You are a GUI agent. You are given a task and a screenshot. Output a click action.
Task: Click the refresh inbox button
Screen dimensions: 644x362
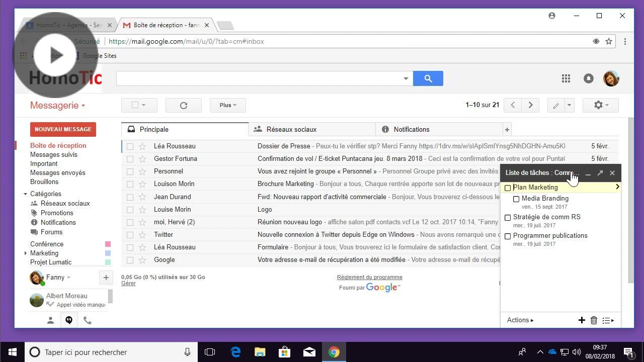coord(183,105)
